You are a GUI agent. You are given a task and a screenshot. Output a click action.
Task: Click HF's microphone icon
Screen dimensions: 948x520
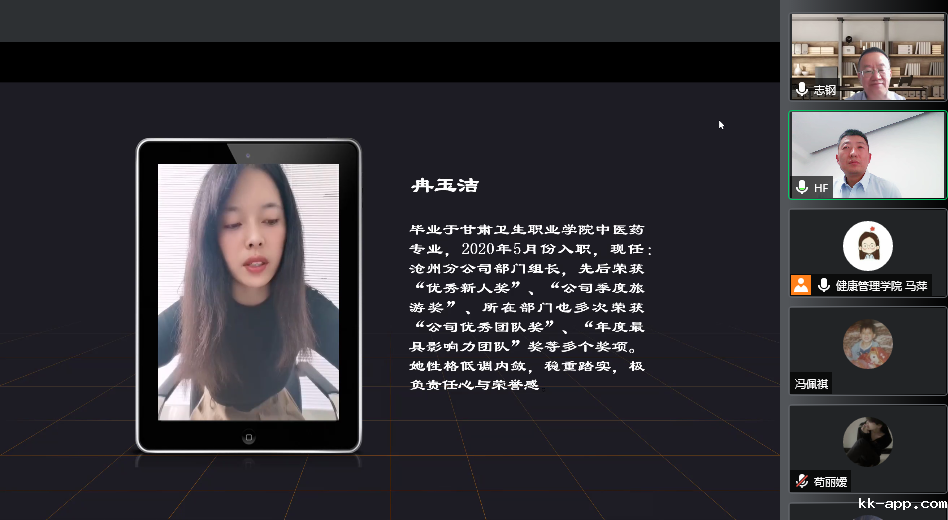pos(802,187)
